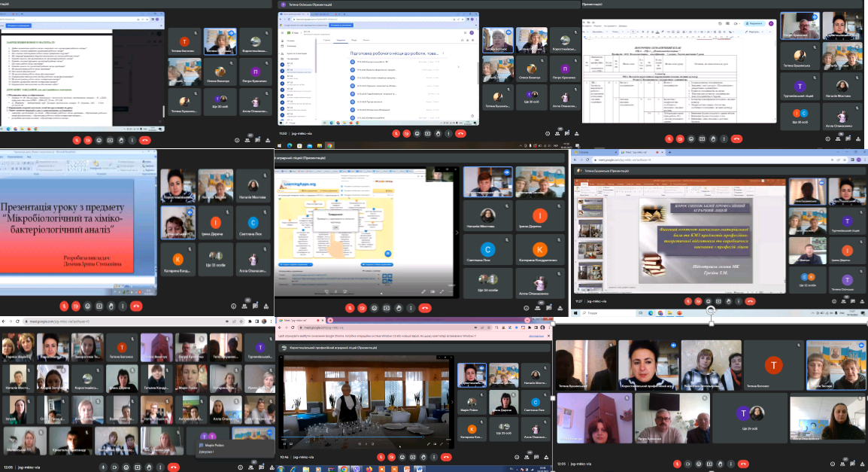868x472 pixels.
Task: Open Word from taskbar below the video meeting
Action: (420, 468)
